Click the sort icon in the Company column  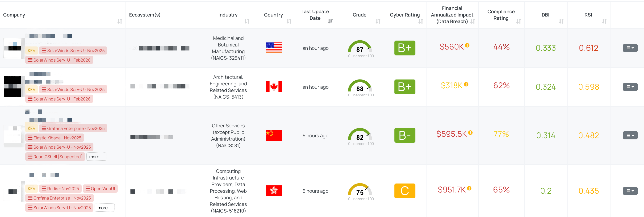click(120, 21)
